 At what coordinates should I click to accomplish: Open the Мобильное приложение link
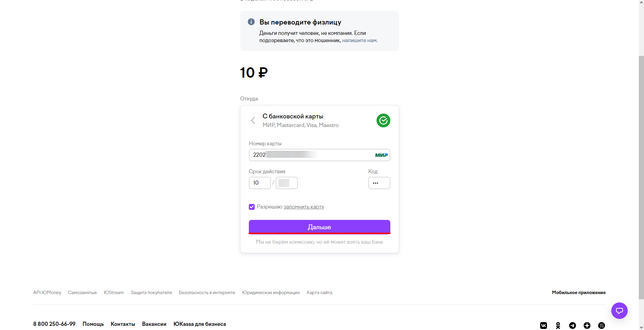click(579, 292)
